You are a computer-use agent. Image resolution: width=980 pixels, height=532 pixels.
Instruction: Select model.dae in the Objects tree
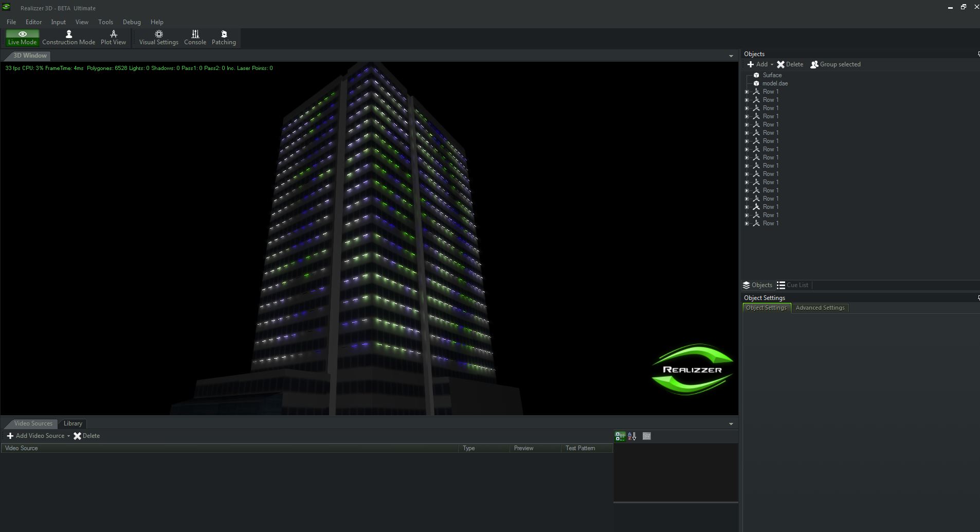click(775, 83)
